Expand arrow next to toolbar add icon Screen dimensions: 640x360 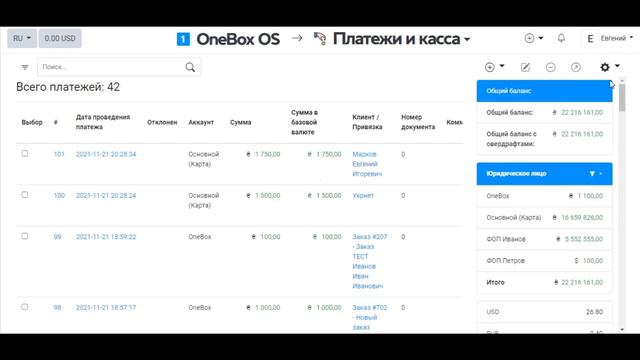502,66
